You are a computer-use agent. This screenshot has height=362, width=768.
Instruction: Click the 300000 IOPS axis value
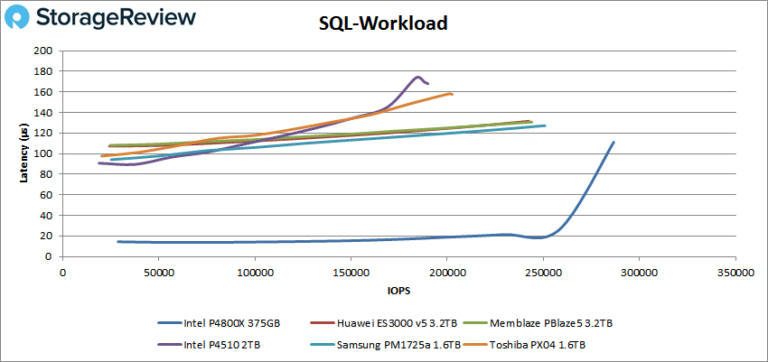coord(639,272)
